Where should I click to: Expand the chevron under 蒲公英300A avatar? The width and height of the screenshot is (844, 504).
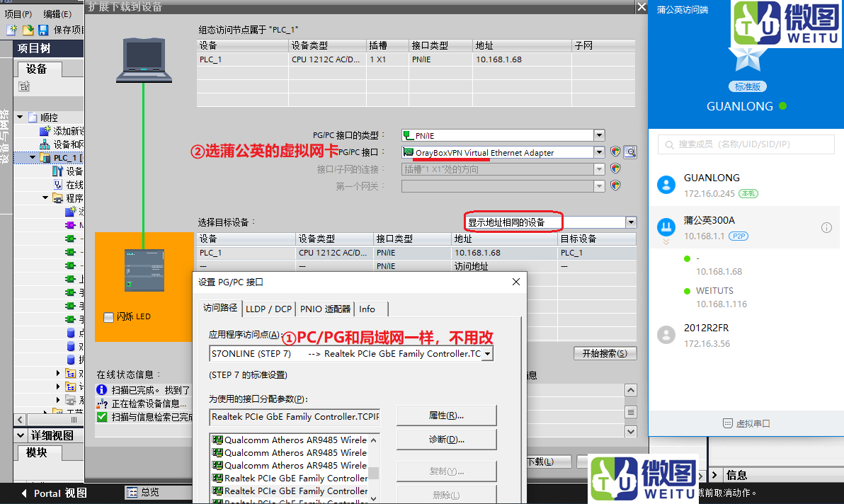[x=666, y=243]
